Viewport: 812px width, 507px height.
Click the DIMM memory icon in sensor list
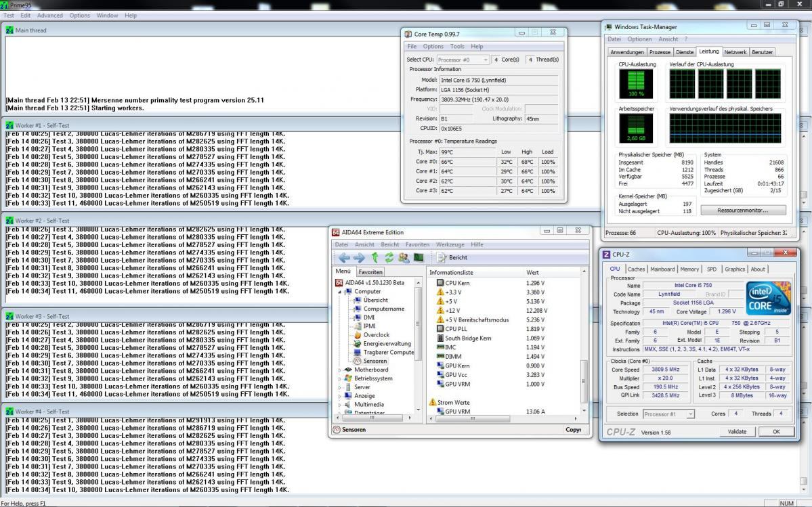pos(440,356)
